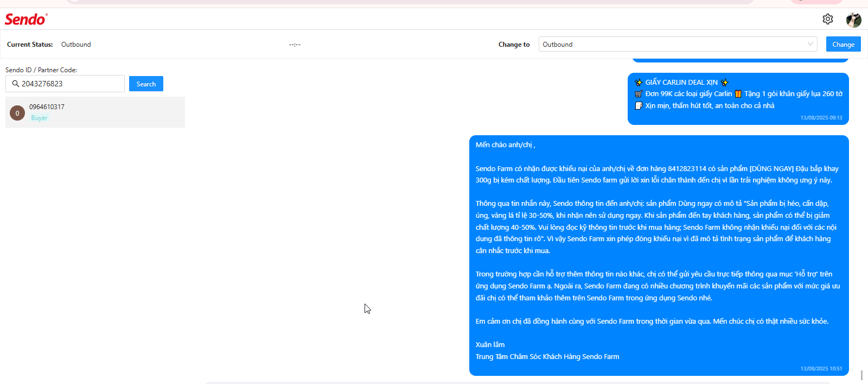Click the Change status button
Screen dimensions: 868x384
(x=843, y=44)
